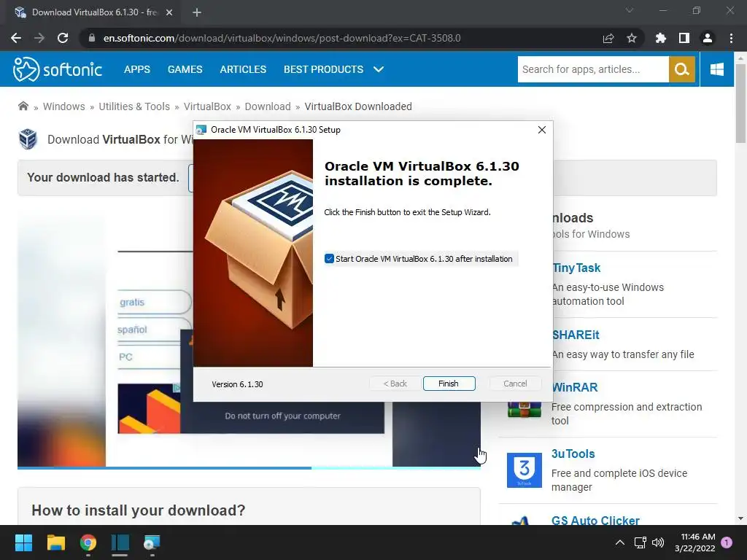The width and height of the screenshot is (747, 560).
Task: Open the Windows Start menu
Action: (23, 542)
